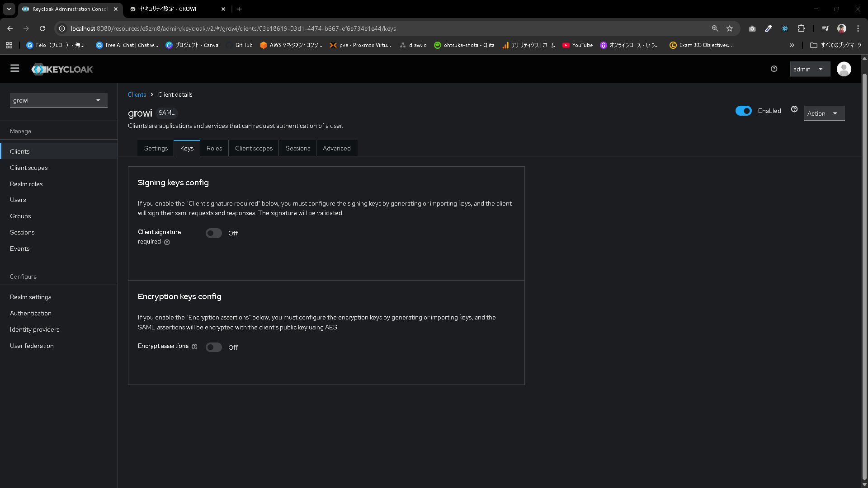This screenshot has height=488, width=868.
Task: Click the Clients breadcrumb link
Action: point(137,94)
